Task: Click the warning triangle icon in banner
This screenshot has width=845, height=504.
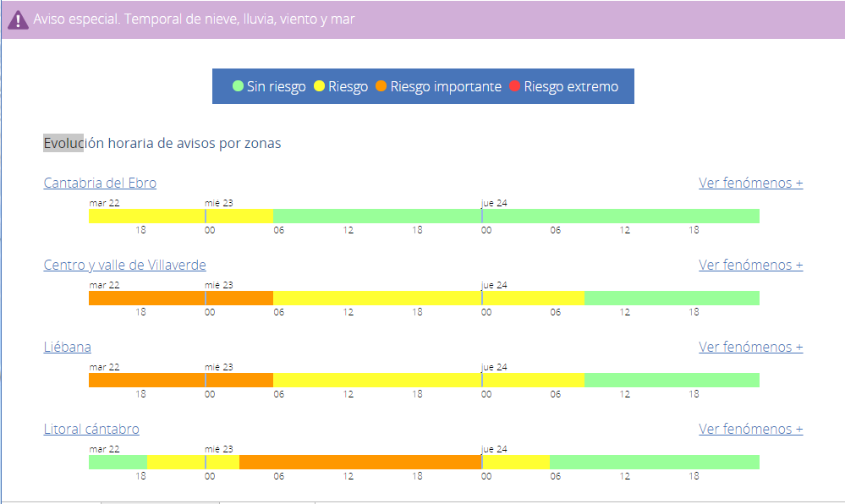Action: (18, 19)
